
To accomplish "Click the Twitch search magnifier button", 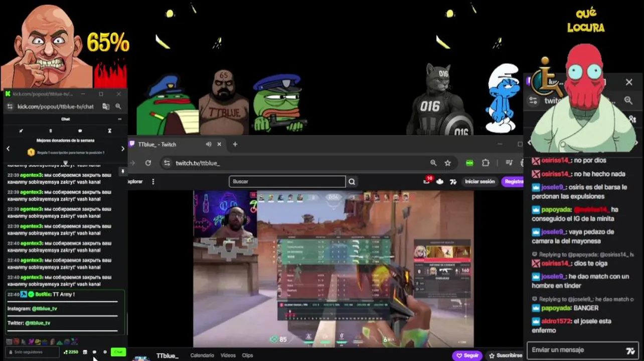I will click(x=352, y=182).
